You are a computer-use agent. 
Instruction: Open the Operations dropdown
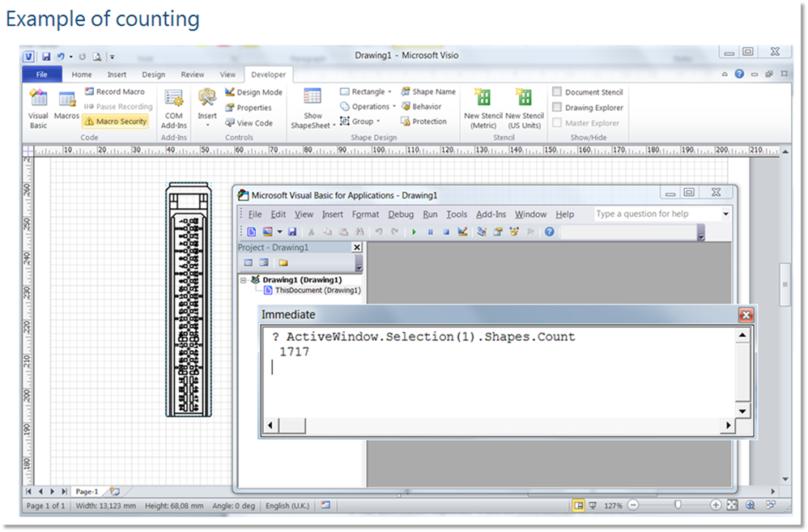[368, 107]
